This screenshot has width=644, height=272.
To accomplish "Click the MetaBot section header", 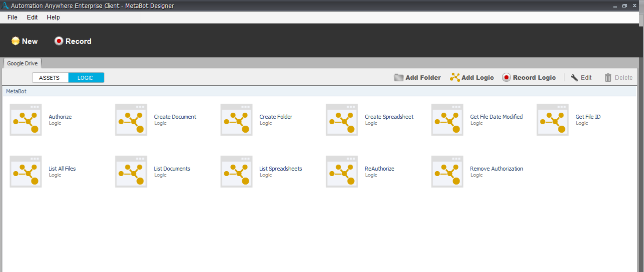I will click(319, 91).
